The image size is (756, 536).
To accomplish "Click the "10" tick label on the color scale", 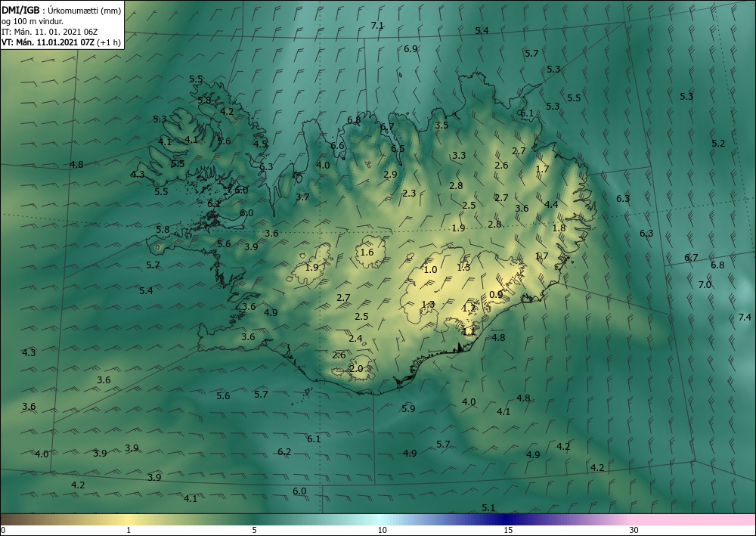I will (x=382, y=530).
